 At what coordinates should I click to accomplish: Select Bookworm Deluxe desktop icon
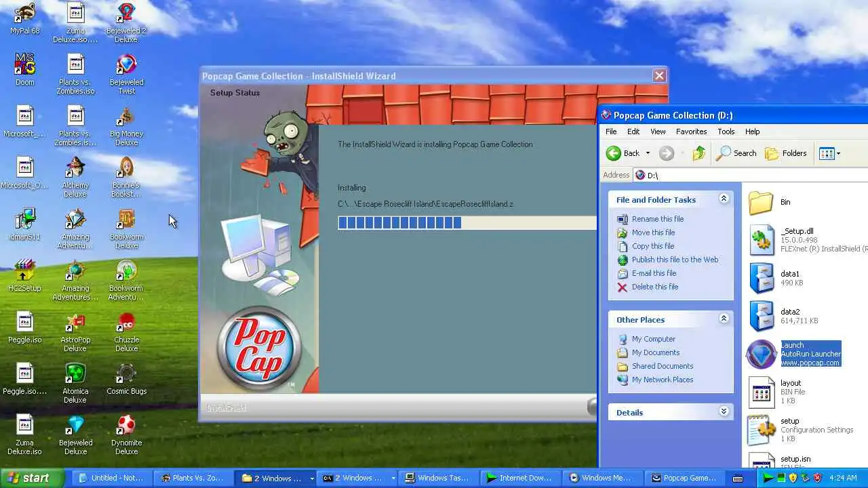click(x=126, y=229)
